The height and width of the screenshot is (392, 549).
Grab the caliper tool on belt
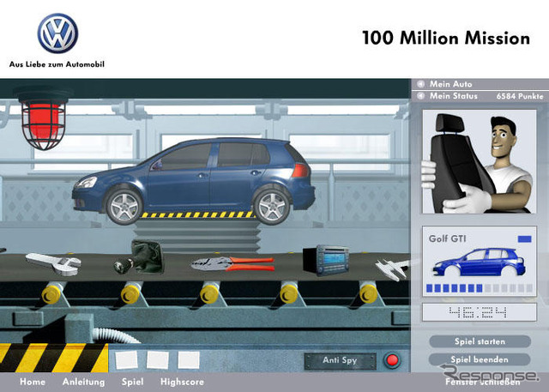click(x=393, y=269)
